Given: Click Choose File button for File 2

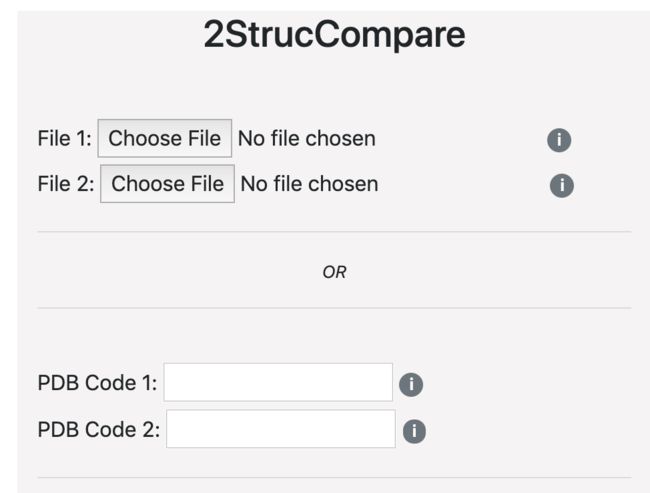Looking at the screenshot, I should [167, 184].
